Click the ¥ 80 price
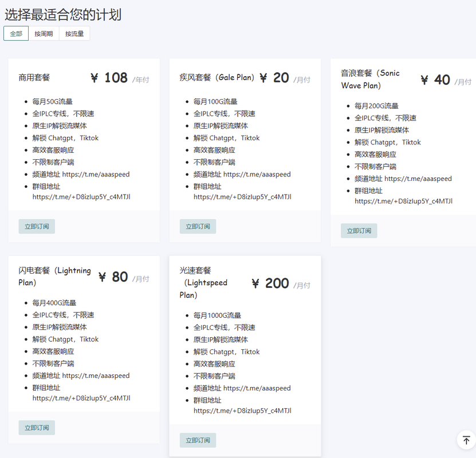 point(113,277)
